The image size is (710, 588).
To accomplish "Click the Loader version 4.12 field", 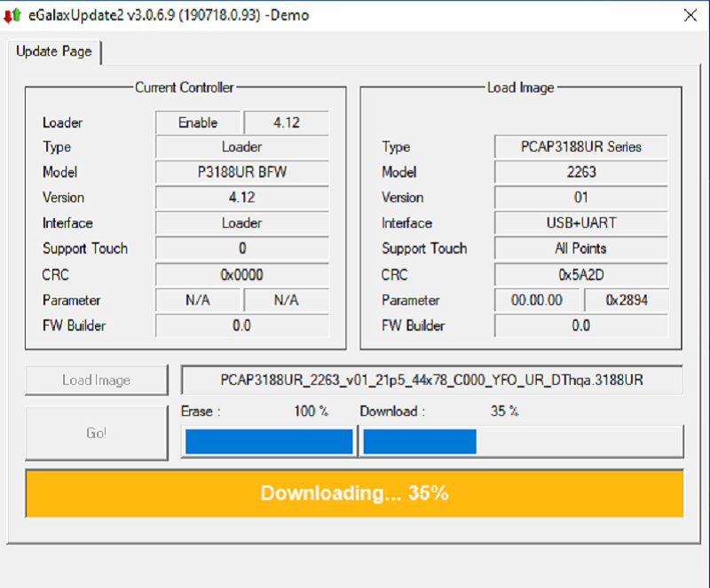I will (x=286, y=122).
